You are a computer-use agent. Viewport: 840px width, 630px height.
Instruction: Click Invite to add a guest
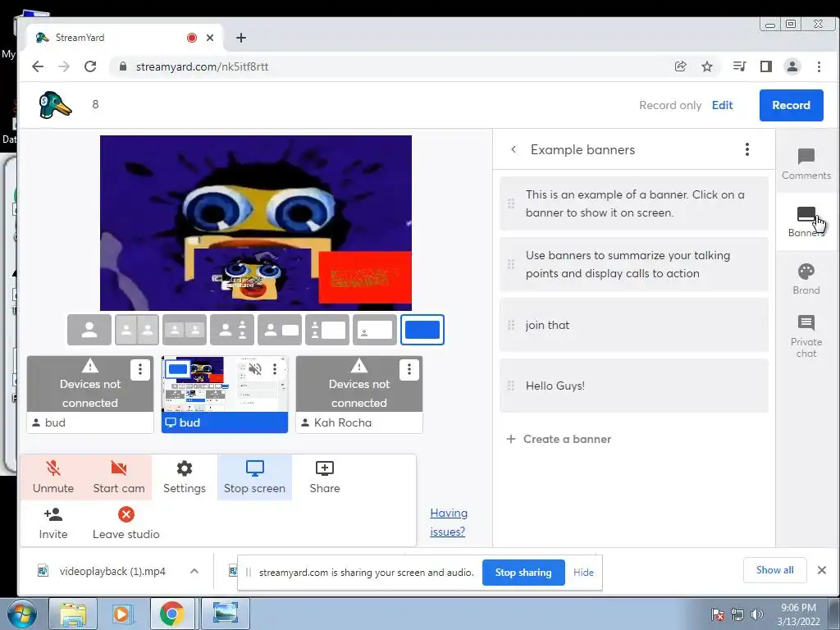(x=53, y=523)
